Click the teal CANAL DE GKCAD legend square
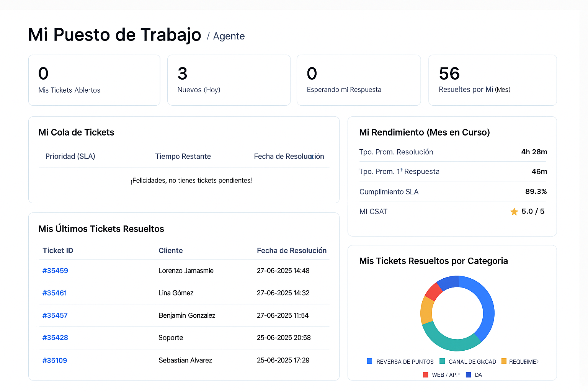The width and height of the screenshot is (588, 392). click(442, 361)
